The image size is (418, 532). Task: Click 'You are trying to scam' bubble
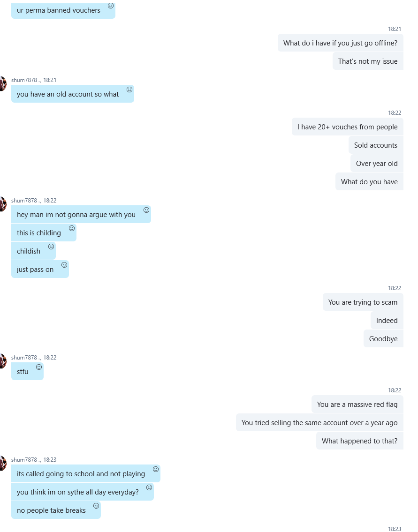coord(363,302)
